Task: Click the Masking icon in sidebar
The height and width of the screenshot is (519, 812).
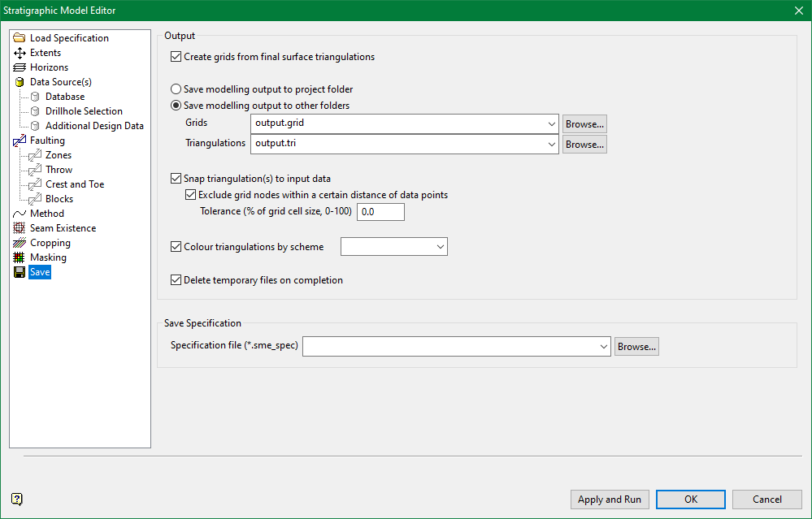Action: [x=20, y=257]
